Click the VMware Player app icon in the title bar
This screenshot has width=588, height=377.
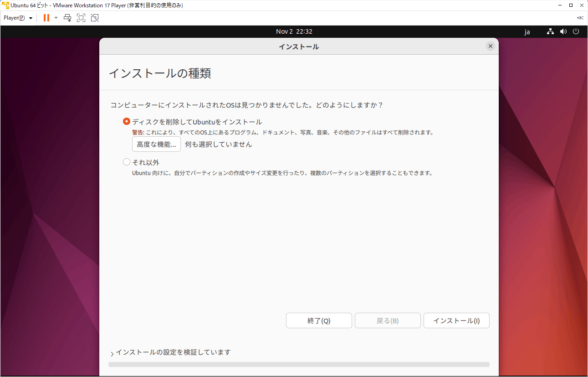(5, 5)
